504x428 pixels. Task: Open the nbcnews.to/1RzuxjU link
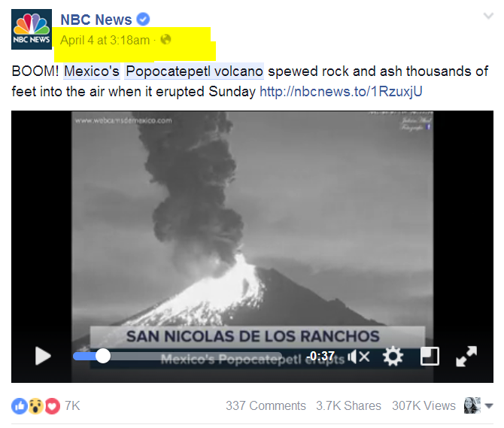tap(341, 92)
